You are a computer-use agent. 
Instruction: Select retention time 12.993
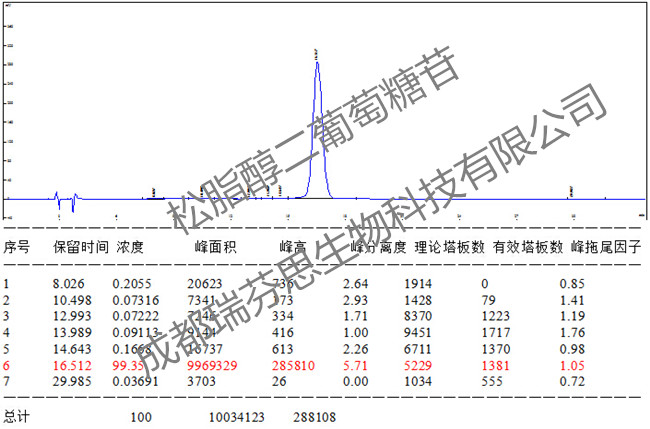coord(72,316)
